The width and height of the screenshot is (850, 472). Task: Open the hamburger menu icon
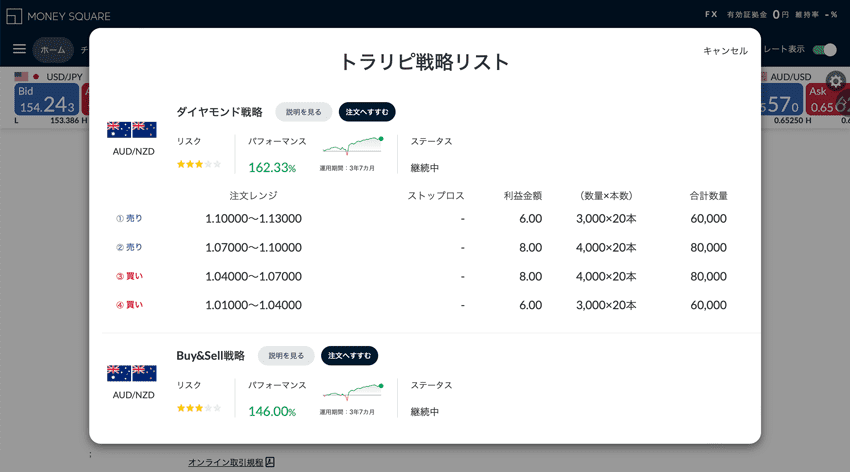coord(19,49)
